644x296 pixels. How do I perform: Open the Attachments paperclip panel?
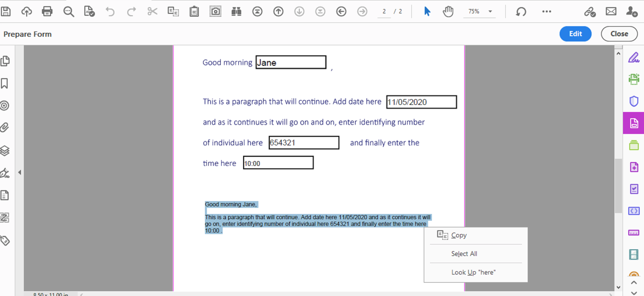[5, 128]
